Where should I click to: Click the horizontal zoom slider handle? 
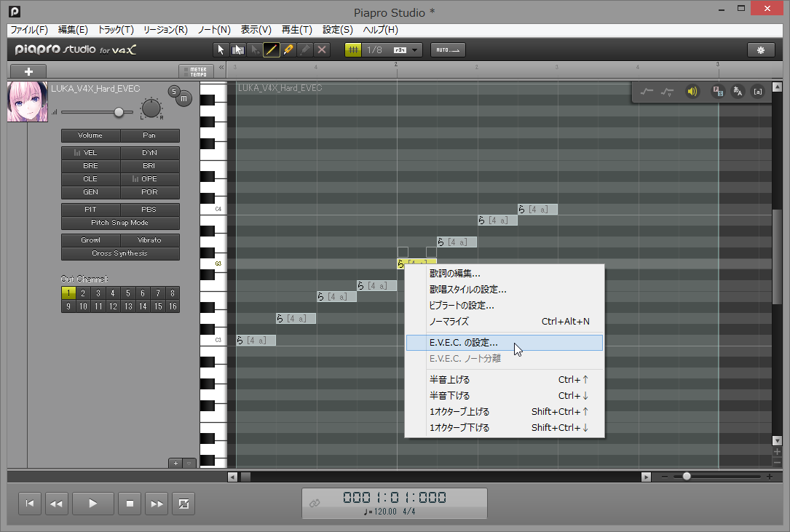686,476
